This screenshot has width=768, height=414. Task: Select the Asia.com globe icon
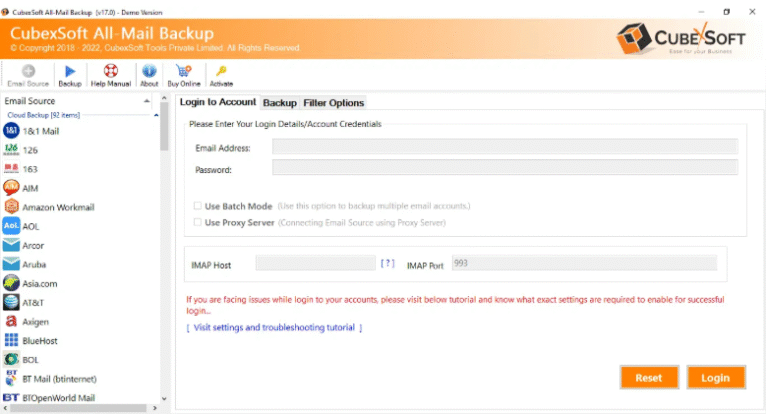tap(11, 283)
